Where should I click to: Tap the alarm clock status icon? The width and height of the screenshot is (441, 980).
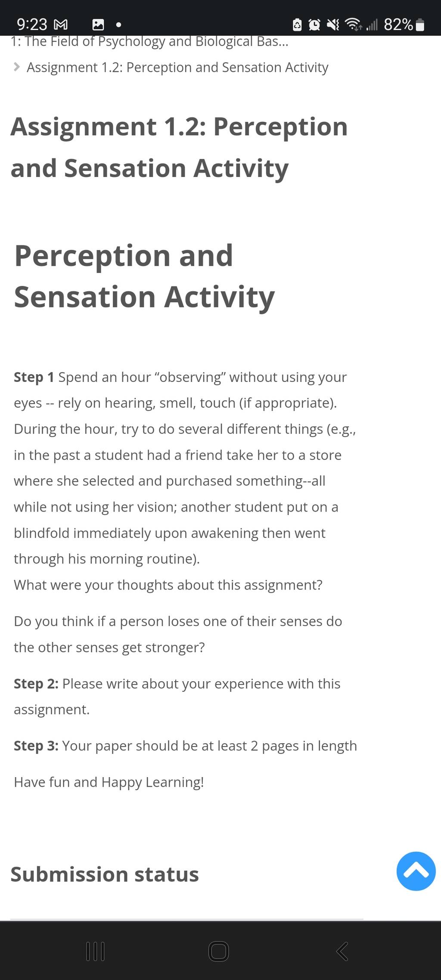pyautogui.click(x=315, y=25)
